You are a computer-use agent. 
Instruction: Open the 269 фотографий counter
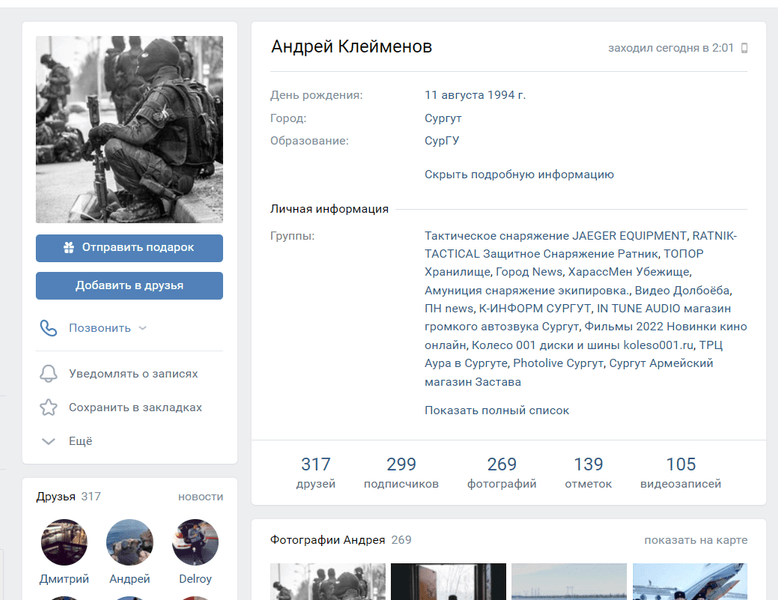pyautogui.click(x=502, y=473)
